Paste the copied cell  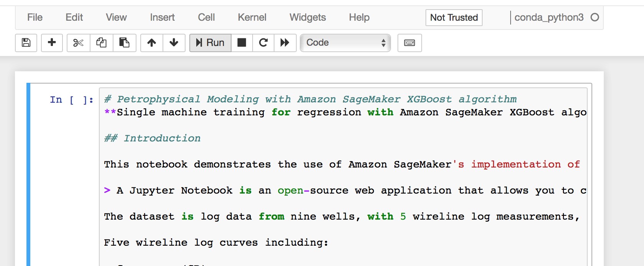[x=125, y=43]
